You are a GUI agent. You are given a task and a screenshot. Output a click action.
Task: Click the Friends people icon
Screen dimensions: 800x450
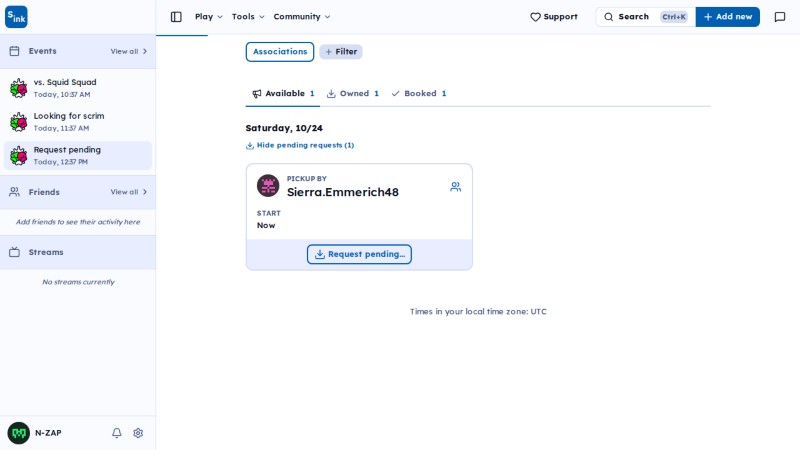[x=14, y=192]
